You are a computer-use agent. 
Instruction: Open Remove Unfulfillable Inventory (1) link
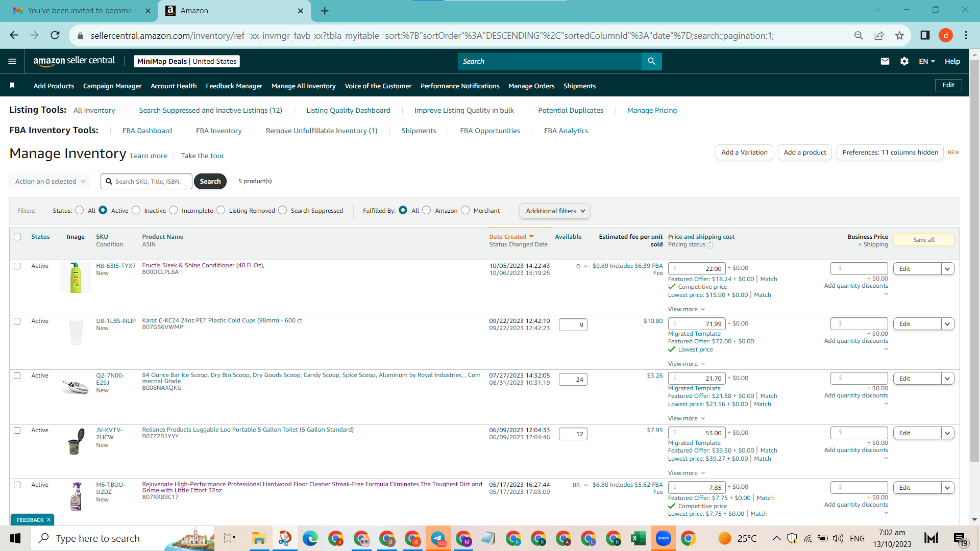click(x=322, y=131)
